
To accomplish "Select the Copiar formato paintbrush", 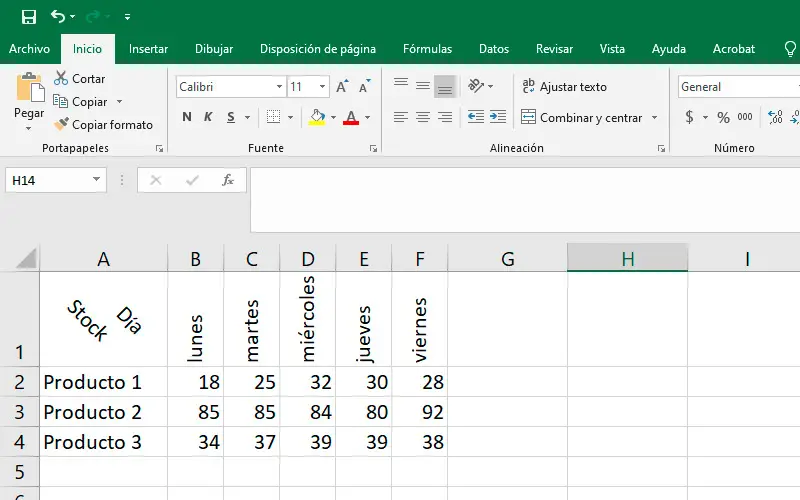I will point(61,125).
